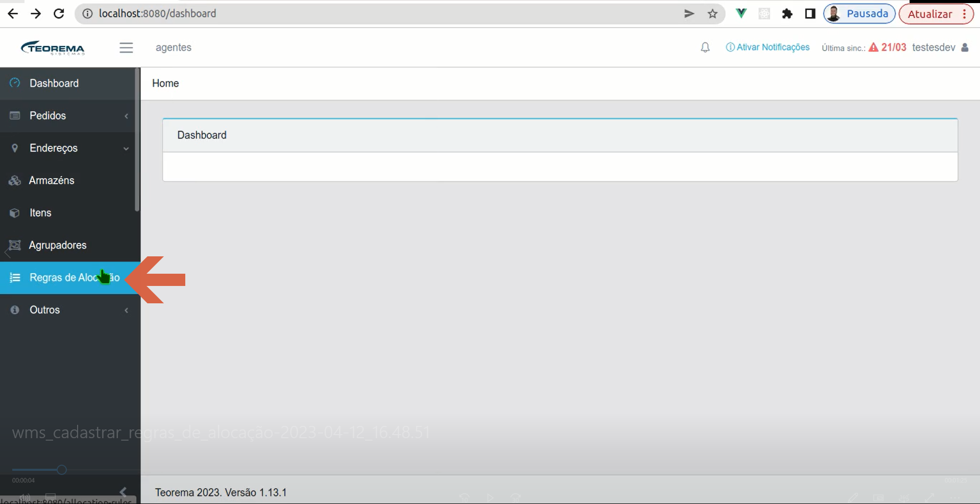
Task: Click the Itens cube icon
Action: tap(15, 213)
